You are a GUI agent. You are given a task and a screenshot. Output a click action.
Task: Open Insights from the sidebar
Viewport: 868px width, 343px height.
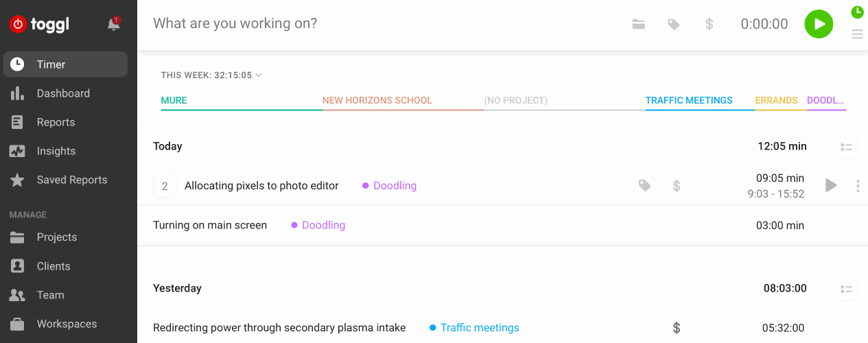click(56, 151)
